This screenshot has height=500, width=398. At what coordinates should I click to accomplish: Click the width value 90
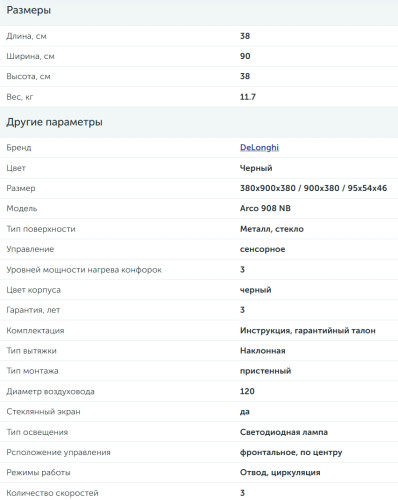245,56
